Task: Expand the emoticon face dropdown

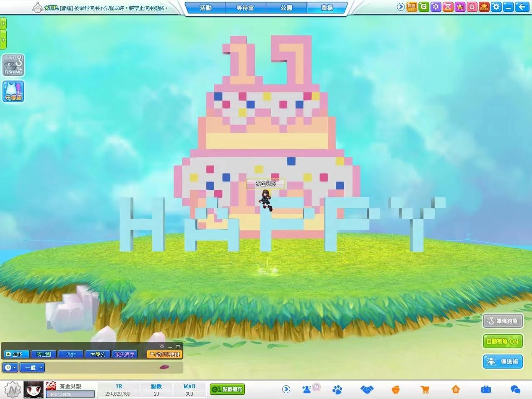Action: [10, 368]
